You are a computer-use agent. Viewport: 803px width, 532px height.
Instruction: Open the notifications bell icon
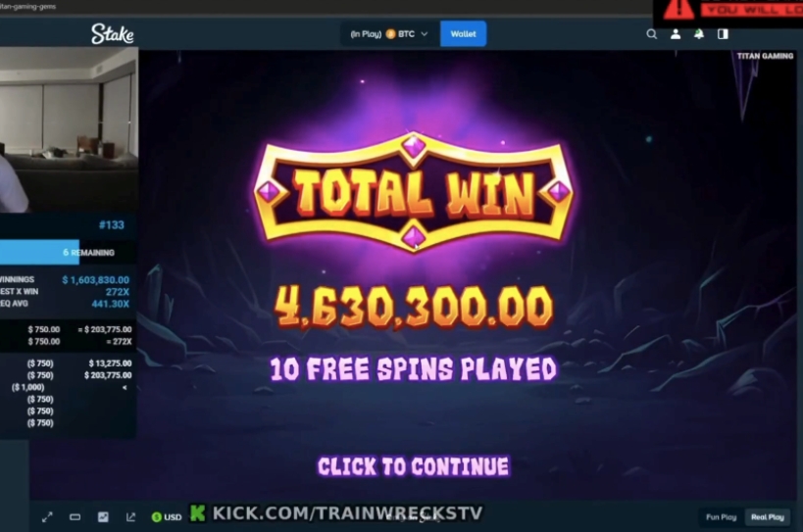699,33
